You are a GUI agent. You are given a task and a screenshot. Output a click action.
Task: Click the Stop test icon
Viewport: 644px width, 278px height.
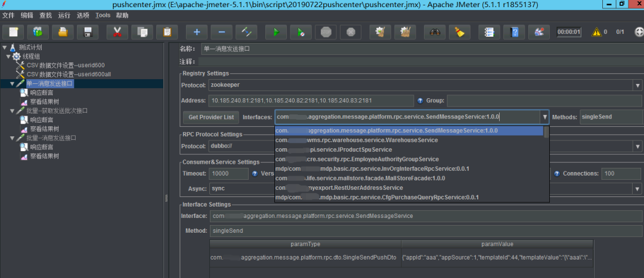click(x=326, y=32)
